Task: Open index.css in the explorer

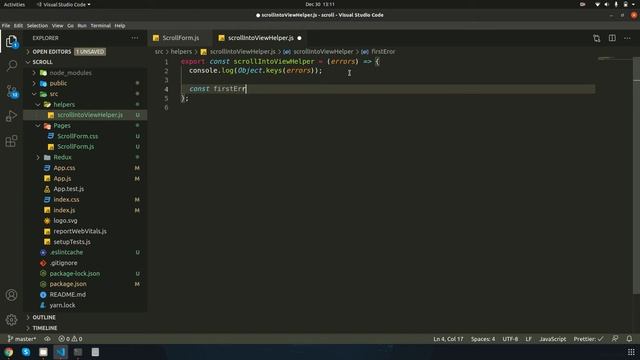Action: (66, 200)
